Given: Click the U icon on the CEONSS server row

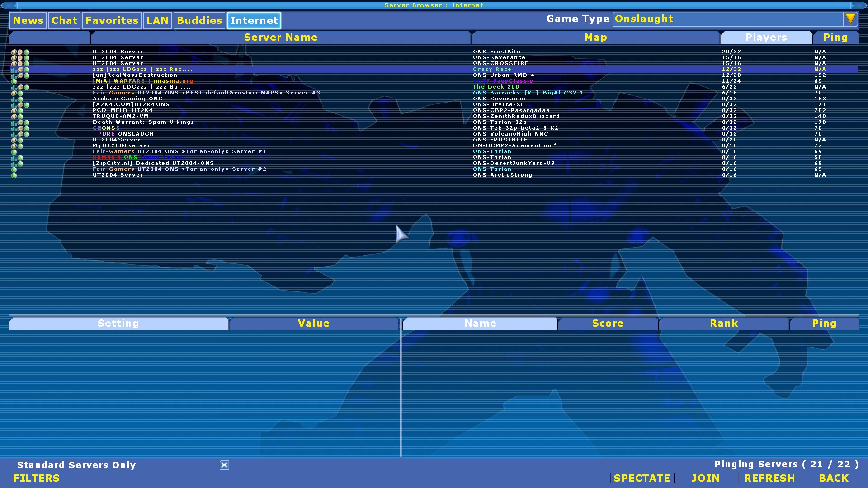Looking at the screenshot, I should (x=20, y=128).
